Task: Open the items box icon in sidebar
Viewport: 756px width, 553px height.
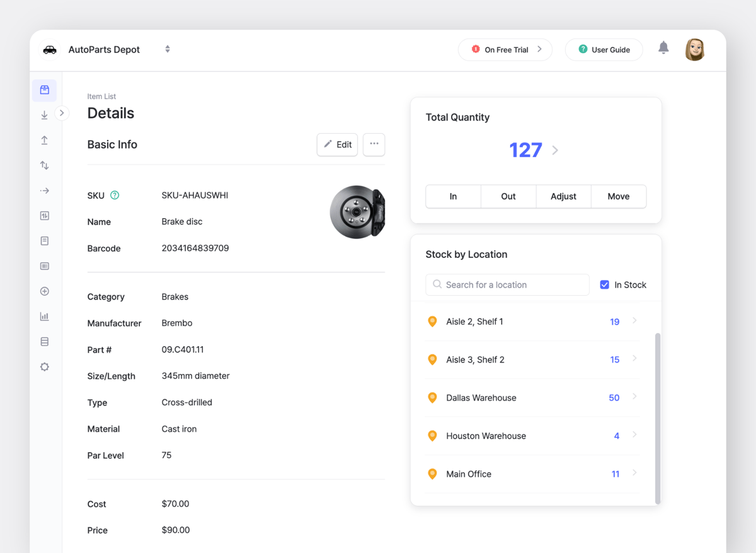Action: coord(44,90)
